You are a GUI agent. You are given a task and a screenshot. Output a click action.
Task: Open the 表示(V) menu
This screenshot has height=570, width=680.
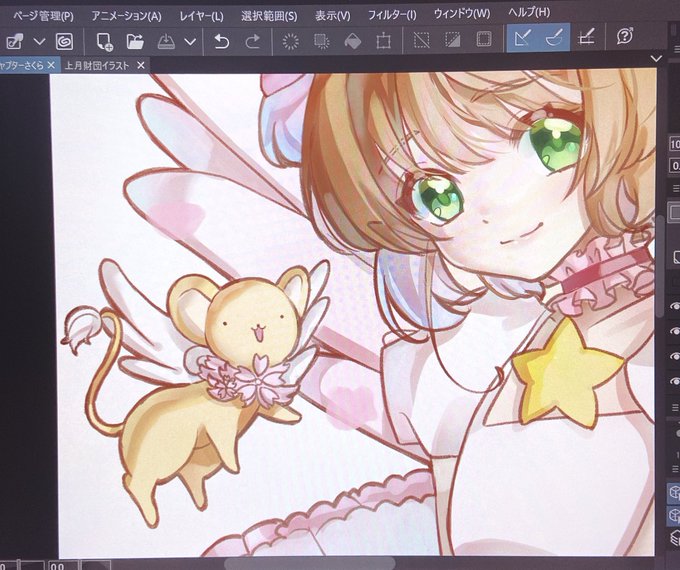pos(333,16)
